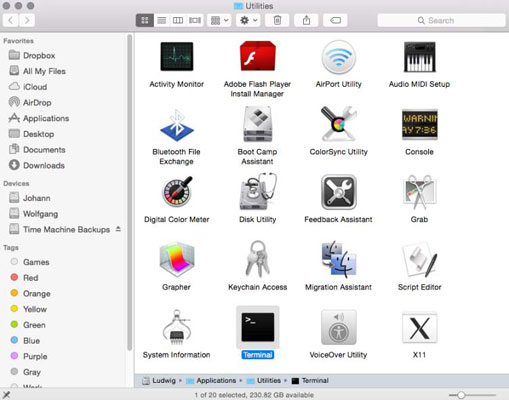Screen dimensions: 509x400
Task: Click Utilities in the path bar
Action: [x=264, y=381]
